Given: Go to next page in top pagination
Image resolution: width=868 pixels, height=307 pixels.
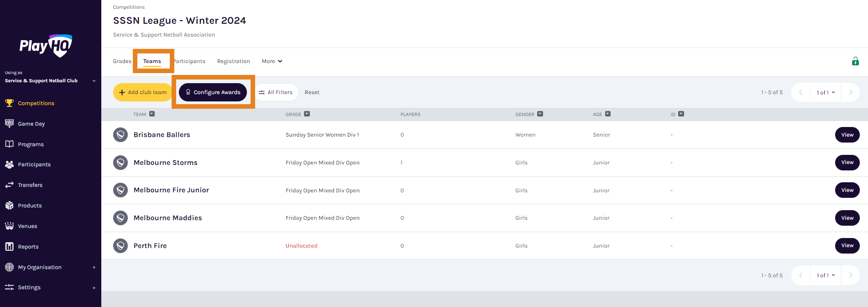Looking at the screenshot, I should click(x=850, y=92).
